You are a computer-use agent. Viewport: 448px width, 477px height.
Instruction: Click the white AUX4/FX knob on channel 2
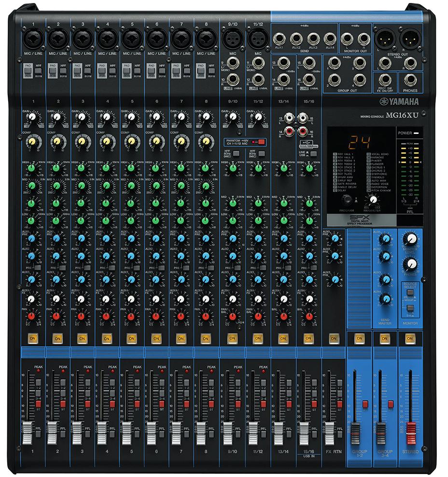click(56, 299)
